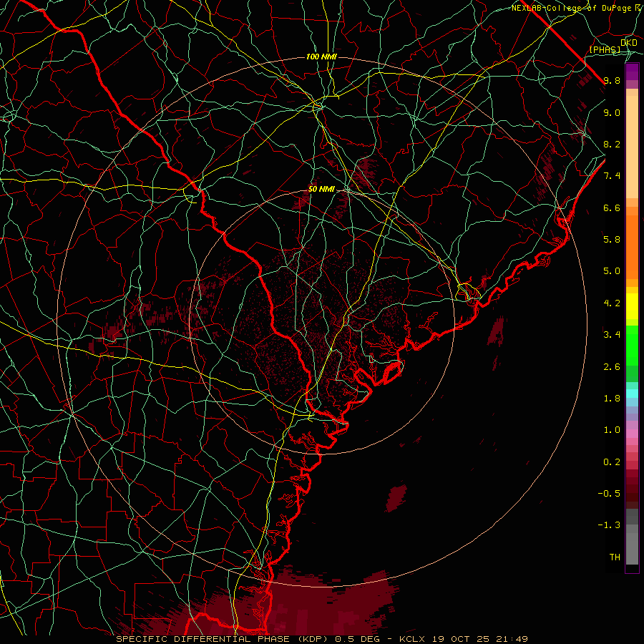Click the gray bottom segment of the color bar

tap(632, 538)
